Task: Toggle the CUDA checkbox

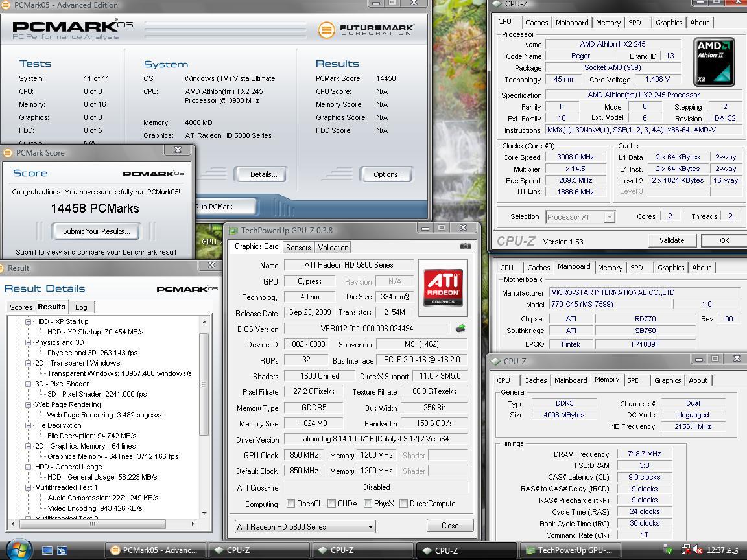Action: [331, 504]
